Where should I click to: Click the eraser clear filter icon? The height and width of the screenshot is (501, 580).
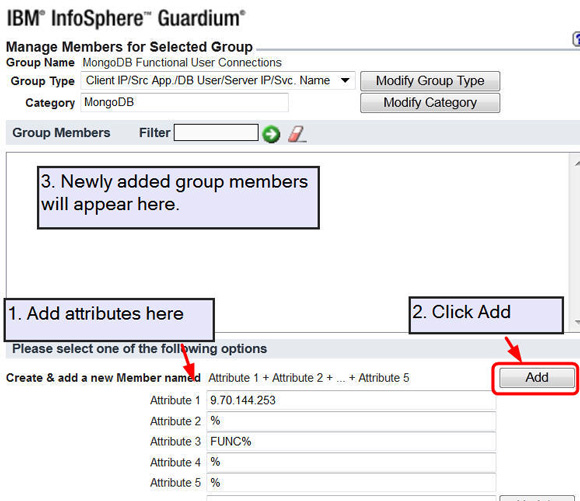click(x=297, y=134)
